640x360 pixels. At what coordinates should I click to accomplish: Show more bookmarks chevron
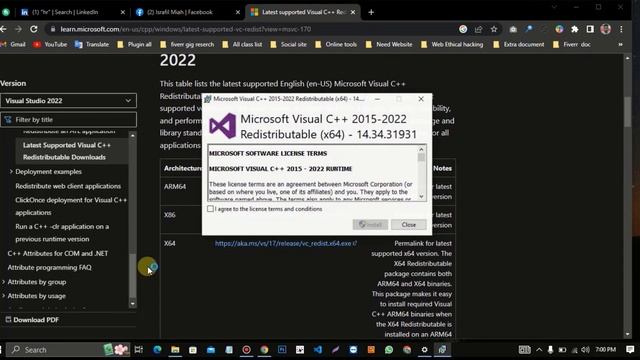tap(620, 44)
